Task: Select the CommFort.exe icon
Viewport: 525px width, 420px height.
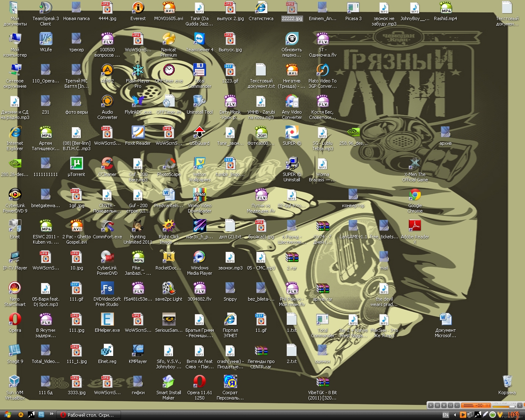Action: coord(107,229)
